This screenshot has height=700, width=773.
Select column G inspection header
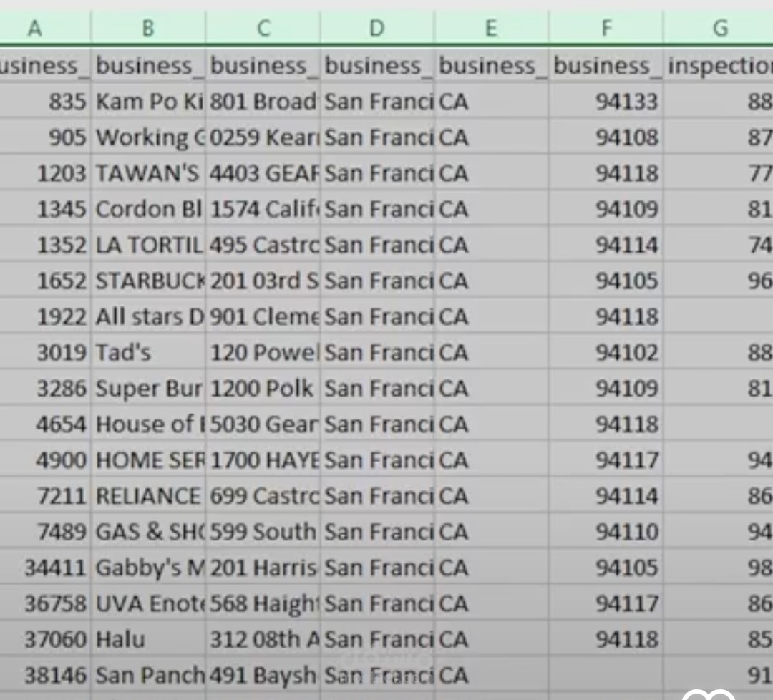pyautogui.click(x=718, y=29)
